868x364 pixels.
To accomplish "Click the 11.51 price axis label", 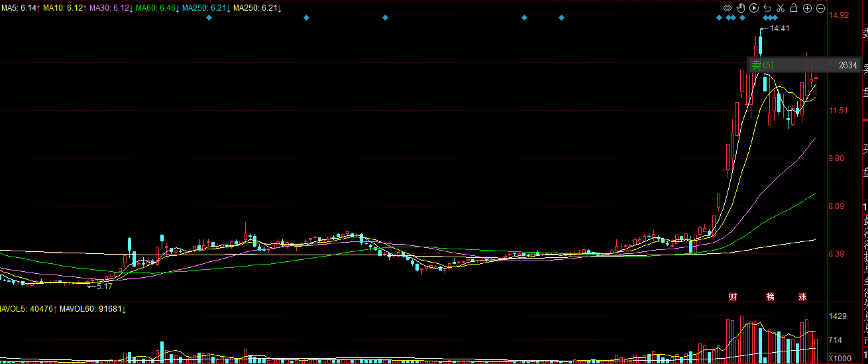I will pyautogui.click(x=839, y=111).
